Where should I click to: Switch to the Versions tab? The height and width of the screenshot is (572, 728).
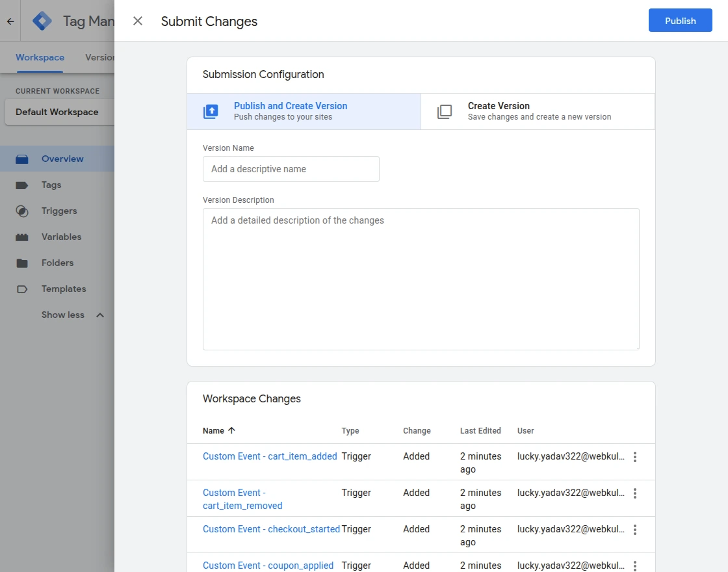99,58
